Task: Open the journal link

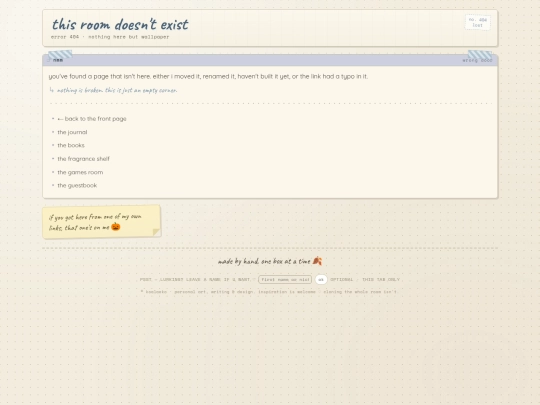Action: point(72,132)
